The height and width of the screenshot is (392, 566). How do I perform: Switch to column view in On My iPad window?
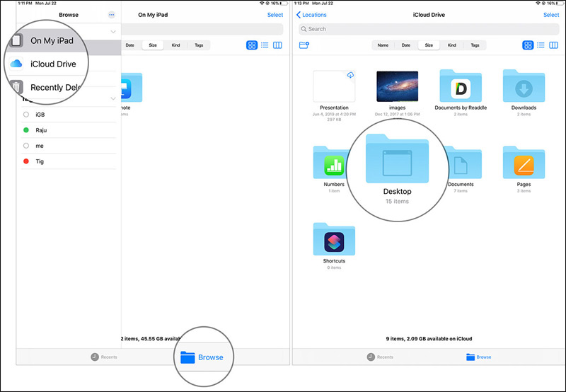click(x=277, y=45)
